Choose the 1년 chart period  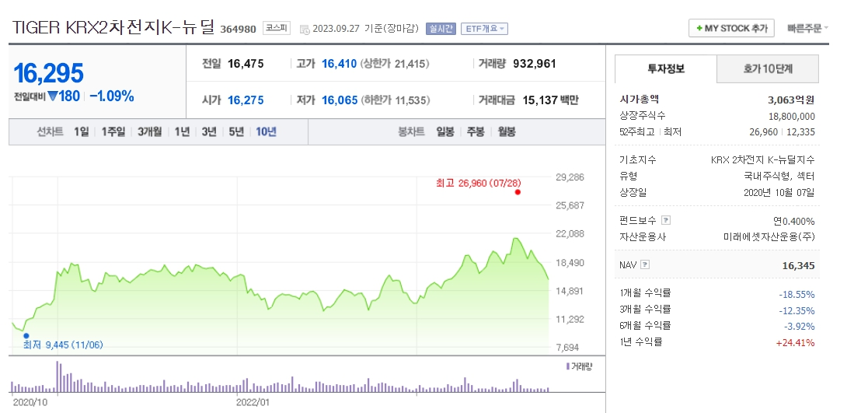click(182, 131)
